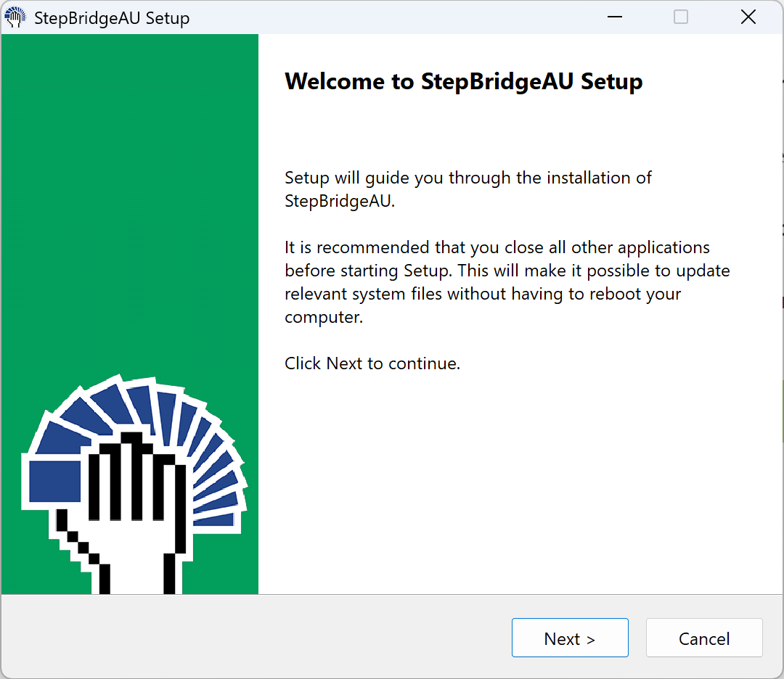Select the minimize icon
Screen dimensions: 784x679
(614, 17)
